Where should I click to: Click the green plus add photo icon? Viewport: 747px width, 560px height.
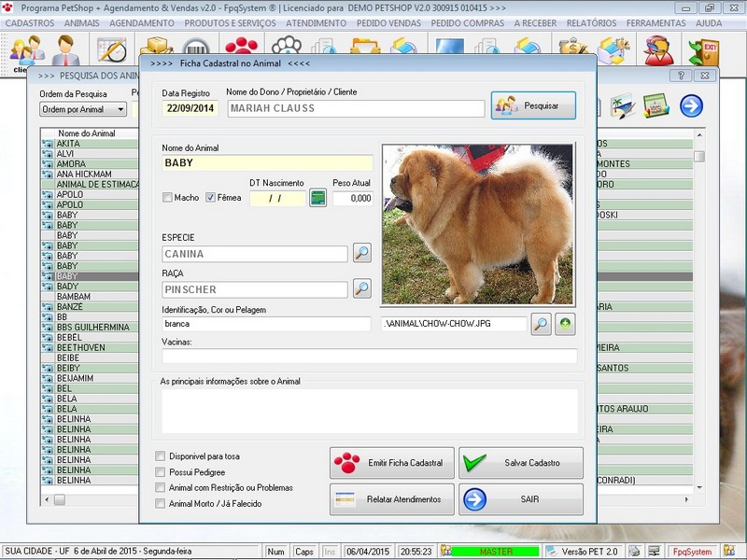[x=565, y=324]
